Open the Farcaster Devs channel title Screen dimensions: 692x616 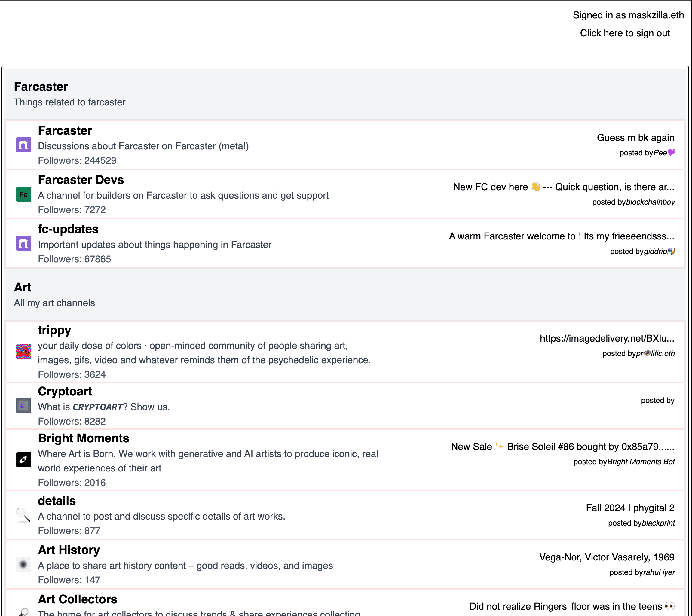(x=81, y=180)
